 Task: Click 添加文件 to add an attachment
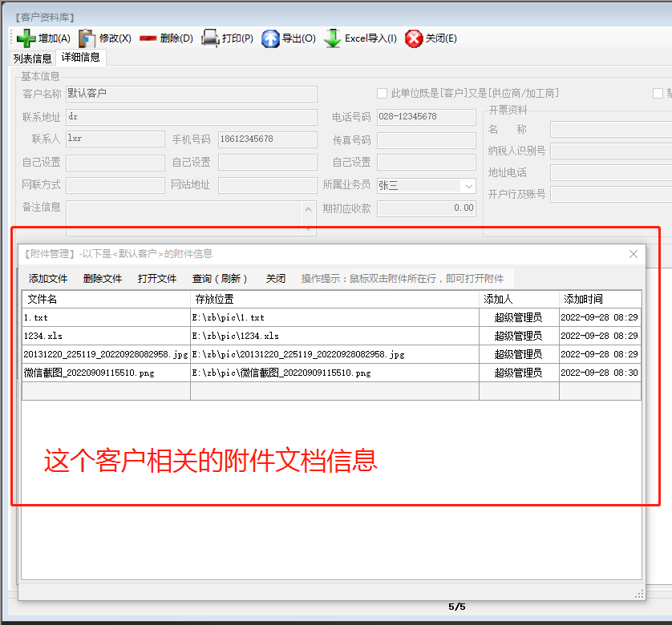pos(48,278)
